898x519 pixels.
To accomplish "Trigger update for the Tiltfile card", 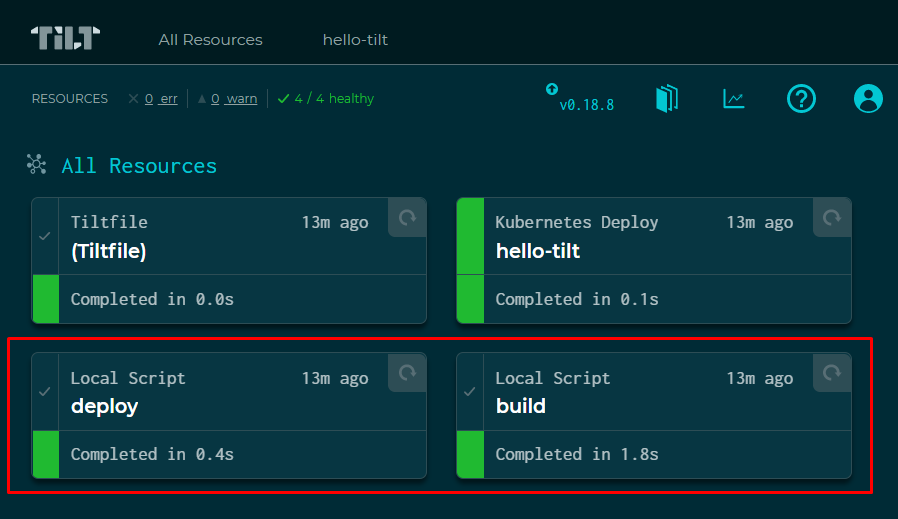I will (x=407, y=217).
